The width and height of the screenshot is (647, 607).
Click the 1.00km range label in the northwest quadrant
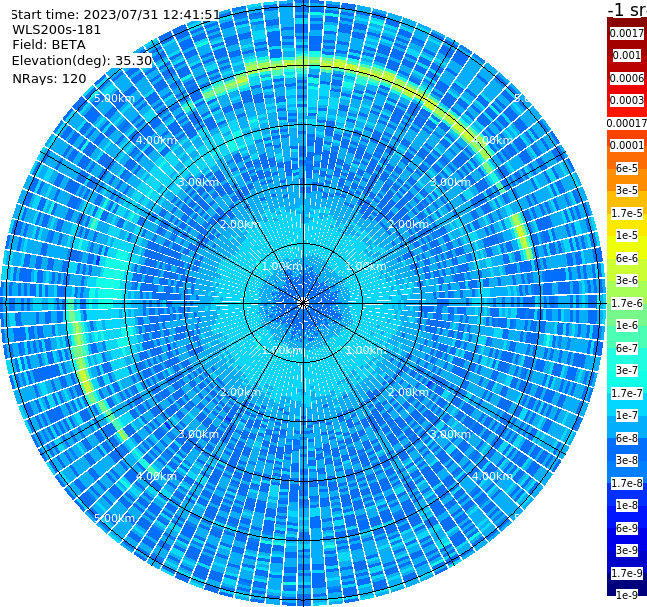(x=283, y=266)
